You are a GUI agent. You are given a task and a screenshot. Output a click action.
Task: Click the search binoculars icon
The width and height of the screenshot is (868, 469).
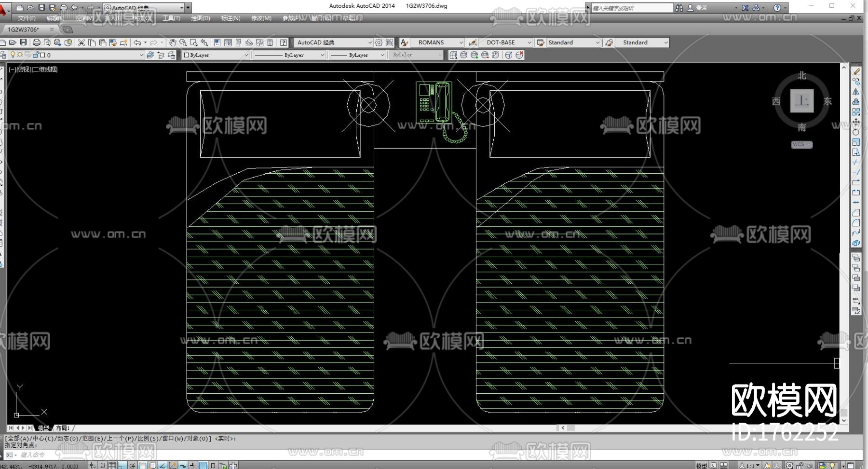[679, 8]
